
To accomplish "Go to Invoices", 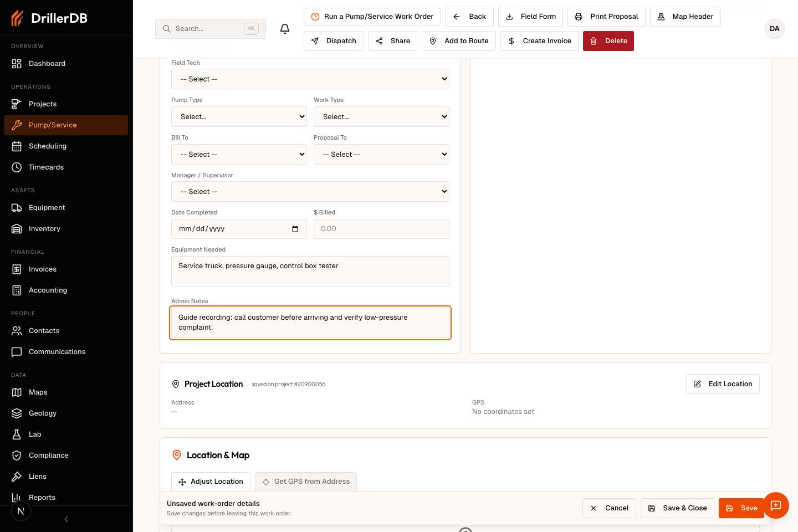I will (x=66, y=269).
